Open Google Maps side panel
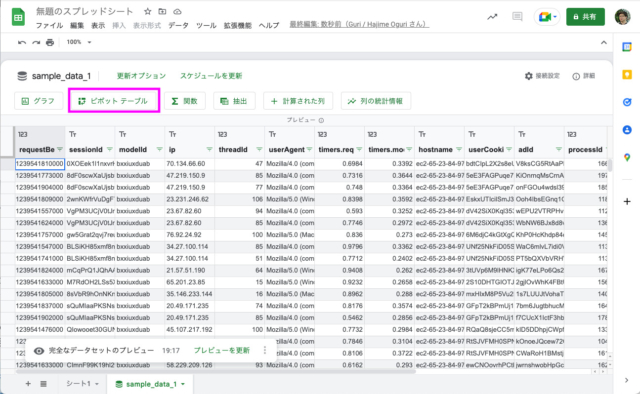The width and height of the screenshot is (640, 394). pos(627,157)
